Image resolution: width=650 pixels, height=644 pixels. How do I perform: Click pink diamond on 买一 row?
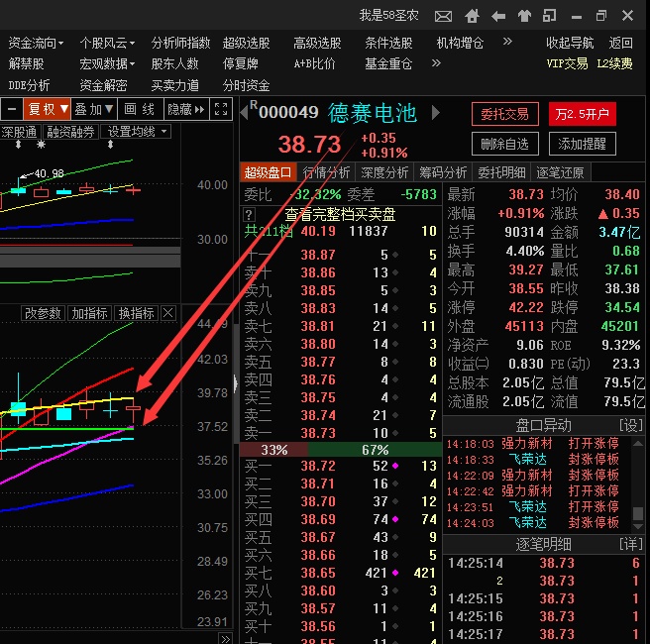point(395,466)
